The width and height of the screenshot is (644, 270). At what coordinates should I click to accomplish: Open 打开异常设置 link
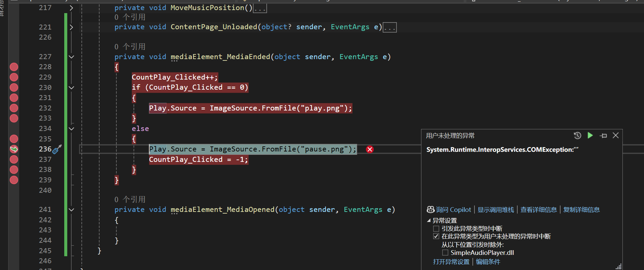tap(451, 262)
